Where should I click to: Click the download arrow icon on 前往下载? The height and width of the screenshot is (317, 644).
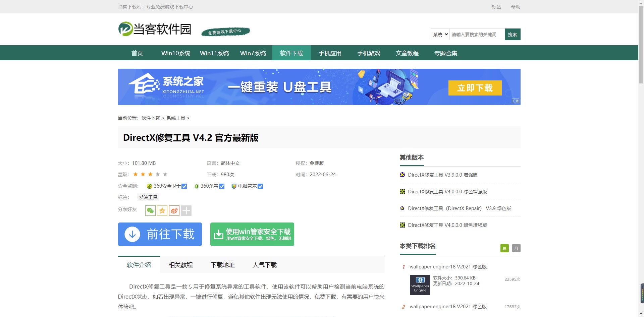(132, 234)
